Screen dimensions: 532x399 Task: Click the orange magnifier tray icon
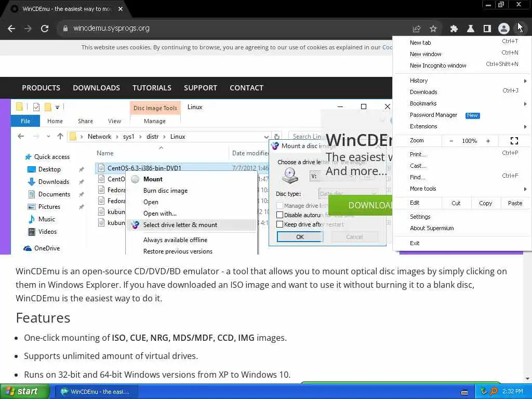coord(494,392)
